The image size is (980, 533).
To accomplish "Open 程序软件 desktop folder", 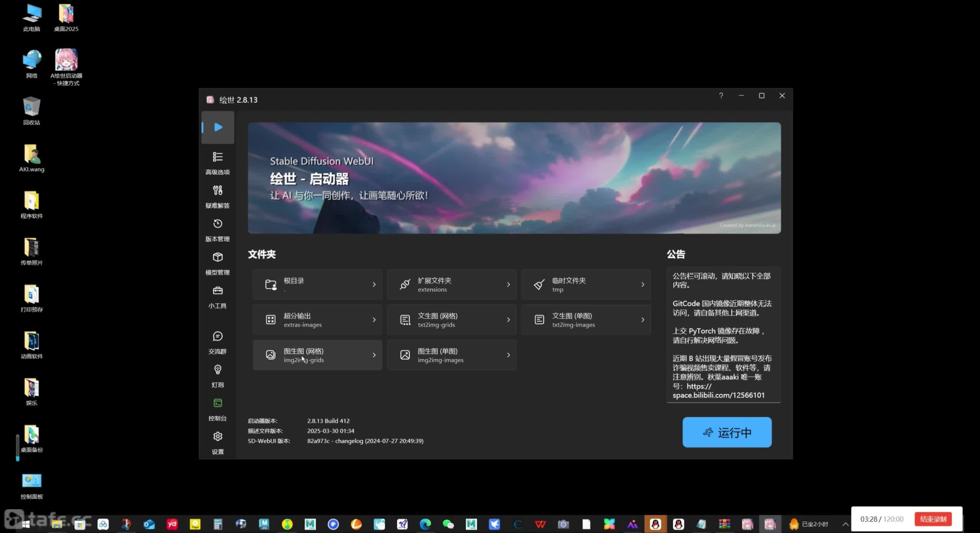I will 31,204.
